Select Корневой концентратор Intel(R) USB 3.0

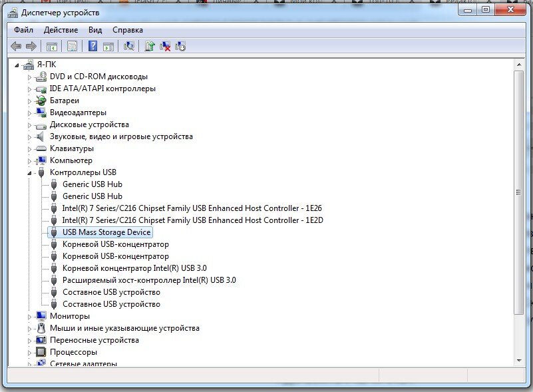[x=134, y=268]
